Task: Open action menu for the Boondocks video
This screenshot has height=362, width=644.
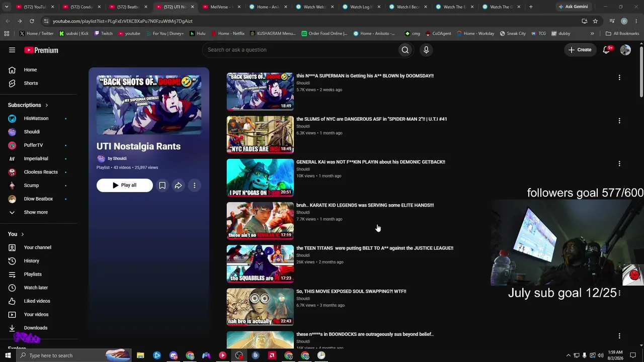Action: click(x=619, y=336)
